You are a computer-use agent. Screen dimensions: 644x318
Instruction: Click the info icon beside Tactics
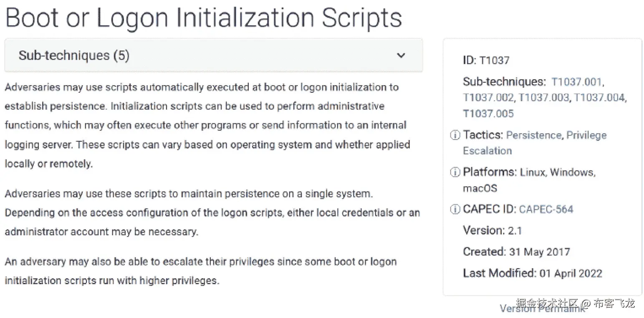pos(455,135)
